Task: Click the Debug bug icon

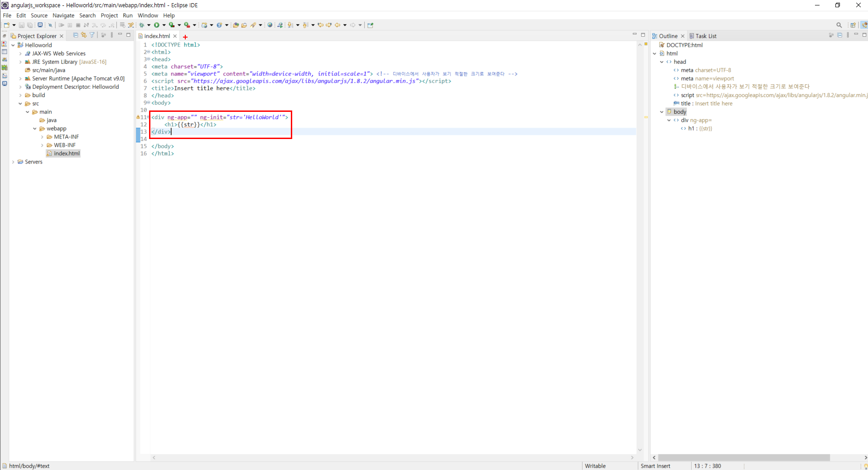Action: click(x=142, y=25)
